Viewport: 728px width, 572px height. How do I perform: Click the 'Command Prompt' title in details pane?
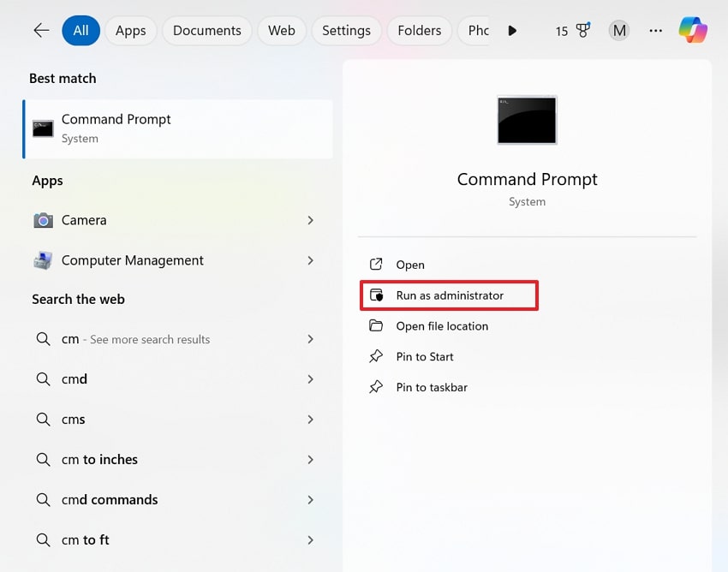(x=527, y=179)
